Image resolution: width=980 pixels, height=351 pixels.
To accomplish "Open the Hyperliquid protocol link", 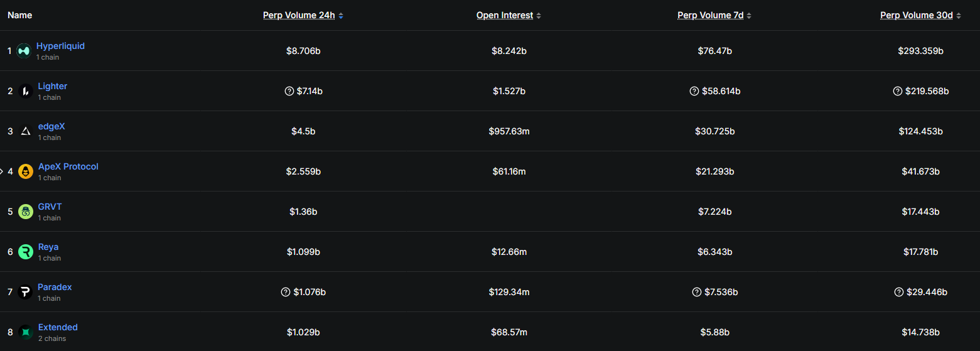I will pyautogui.click(x=60, y=46).
